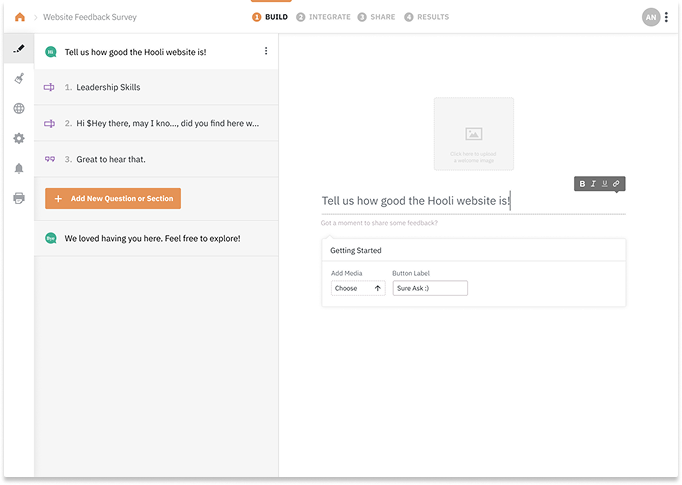Viewport: 682px width, 485px height.
Task: Open the Share step tab
Action: point(377,17)
